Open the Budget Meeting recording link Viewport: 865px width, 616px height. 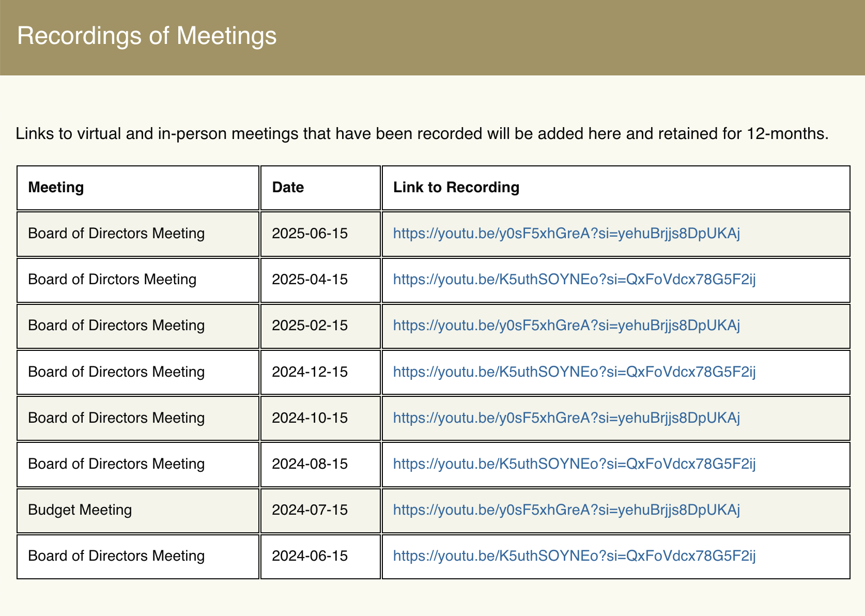566,510
